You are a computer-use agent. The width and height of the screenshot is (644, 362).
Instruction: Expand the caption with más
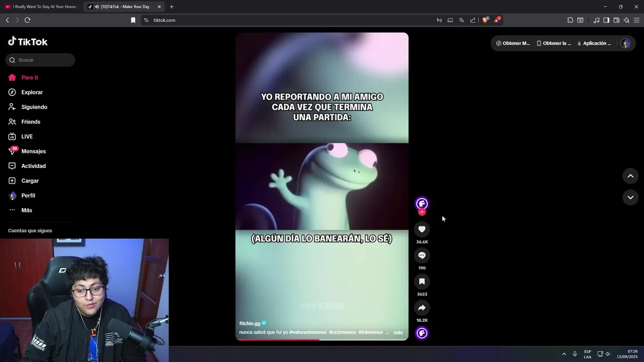(x=398, y=332)
